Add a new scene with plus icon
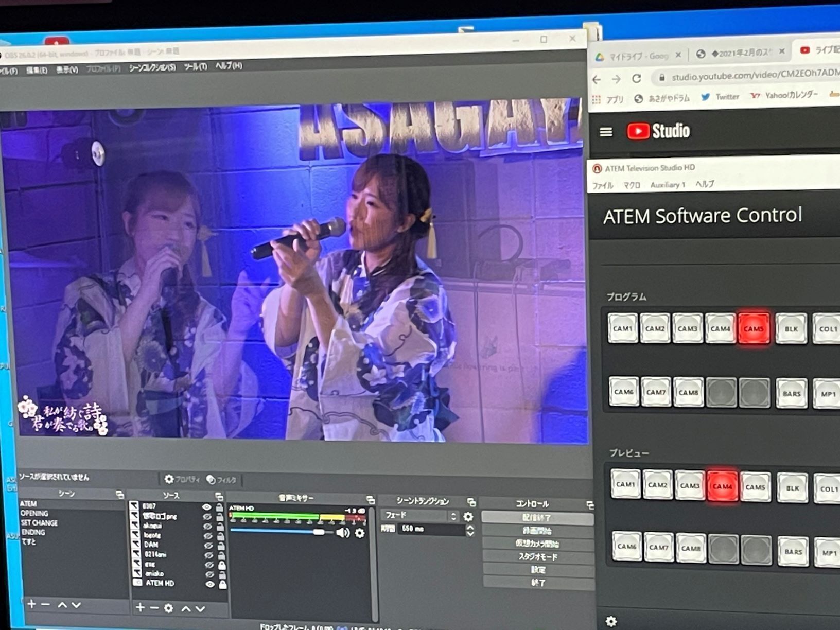Image resolution: width=840 pixels, height=630 pixels. [x=32, y=604]
